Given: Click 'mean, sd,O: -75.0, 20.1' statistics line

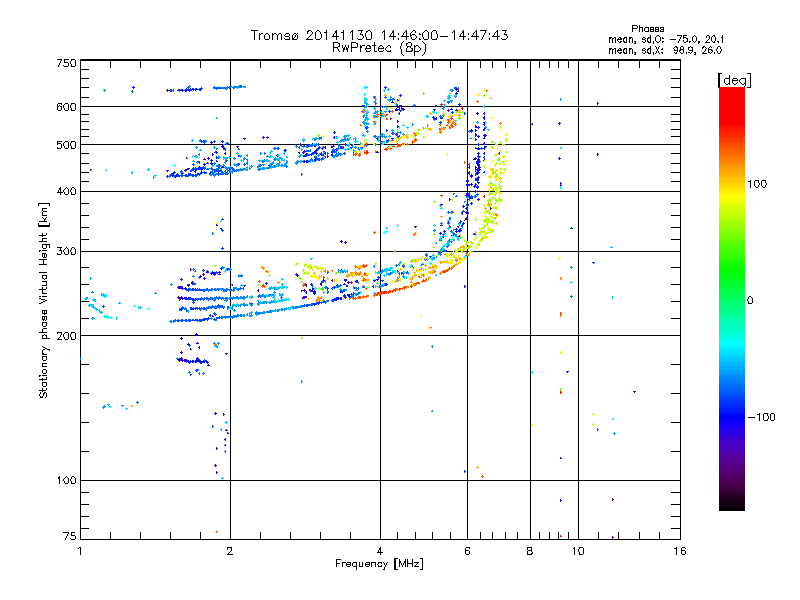Looking at the screenshot, I should 666,39.
